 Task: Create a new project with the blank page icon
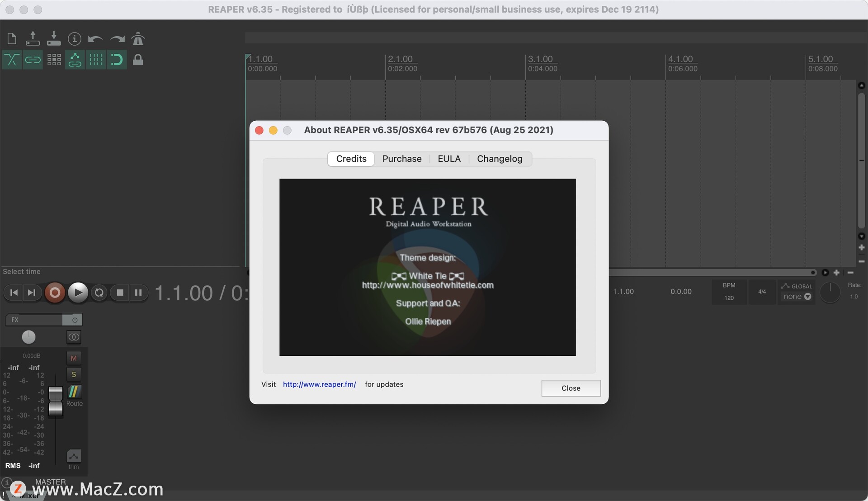coord(12,39)
